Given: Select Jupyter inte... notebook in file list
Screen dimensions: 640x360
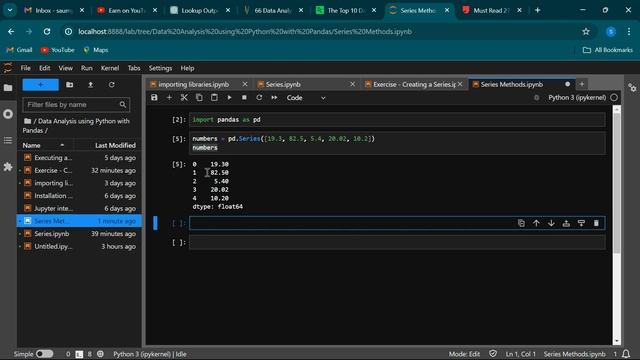Looking at the screenshot, I should (x=79, y=209).
